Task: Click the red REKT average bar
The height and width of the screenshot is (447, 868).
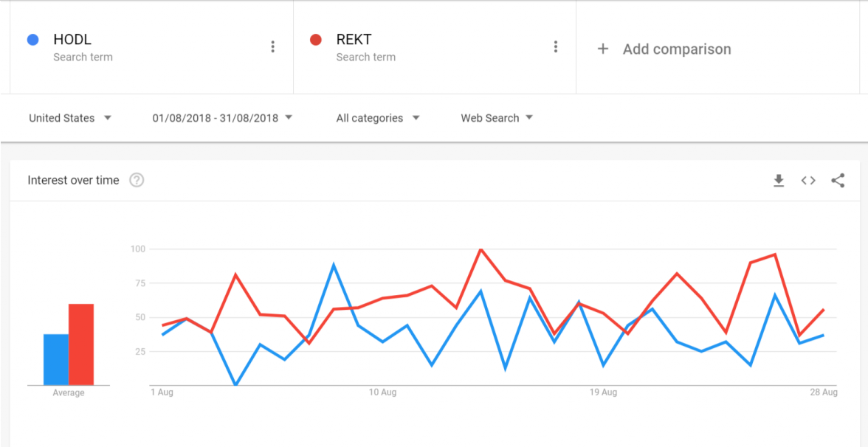Action: tap(81, 344)
